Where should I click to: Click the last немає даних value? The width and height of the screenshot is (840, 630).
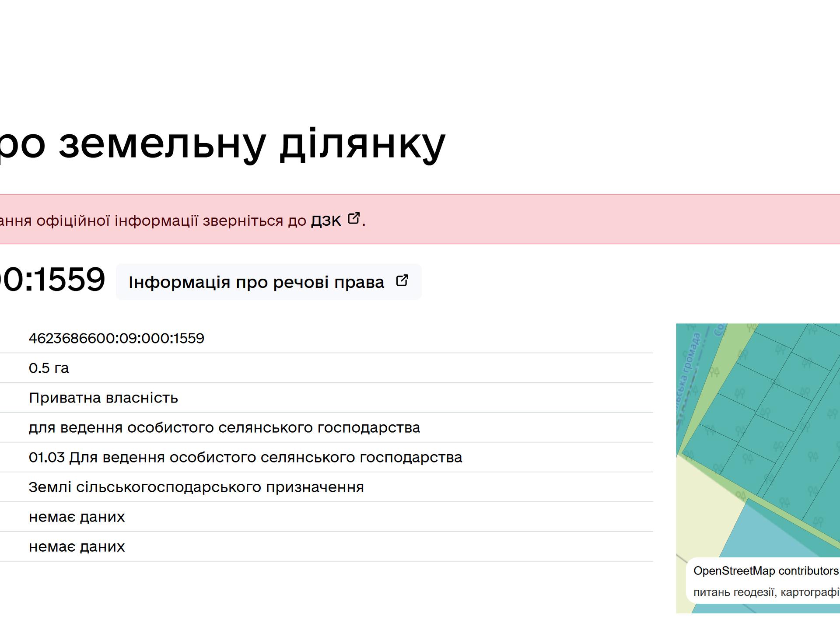[x=77, y=546]
